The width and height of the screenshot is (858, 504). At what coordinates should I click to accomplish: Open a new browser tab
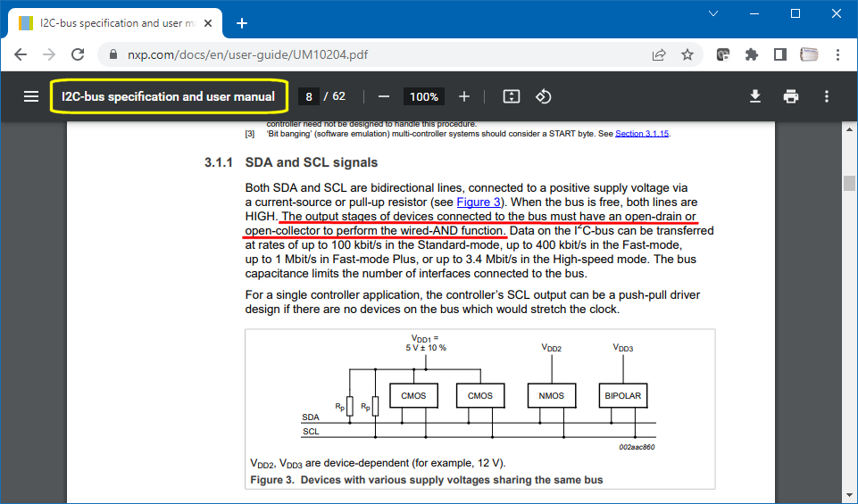(x=242, y=23)
